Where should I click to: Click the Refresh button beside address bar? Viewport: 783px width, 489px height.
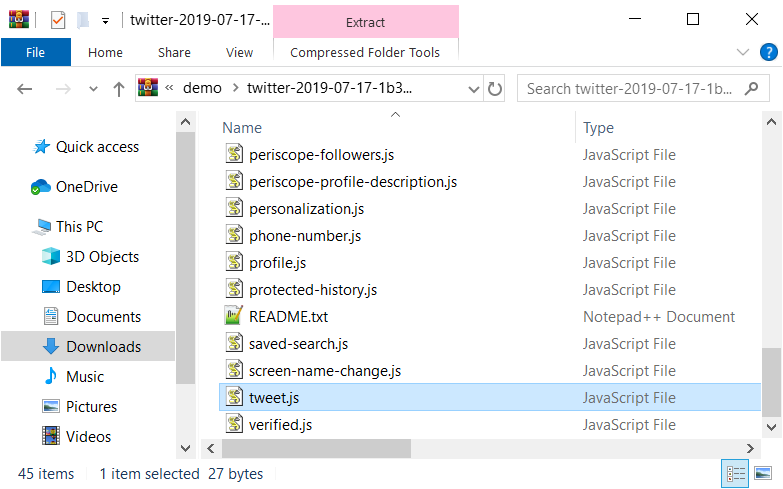pos(494,89)
